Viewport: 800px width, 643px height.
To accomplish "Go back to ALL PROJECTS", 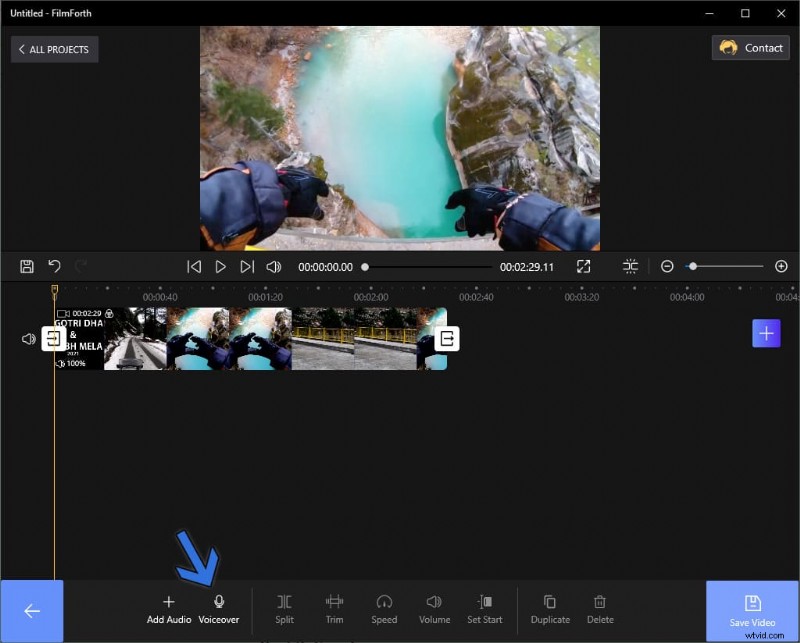I will 54,49.
